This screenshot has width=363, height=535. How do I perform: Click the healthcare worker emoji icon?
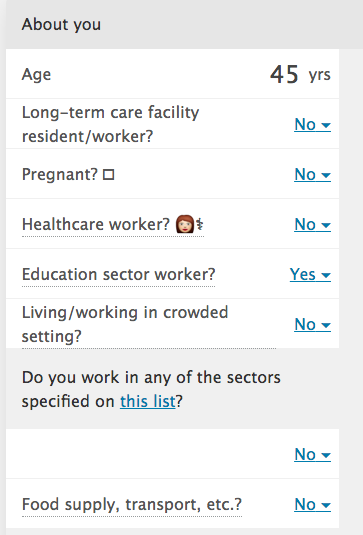coord(185,224)
